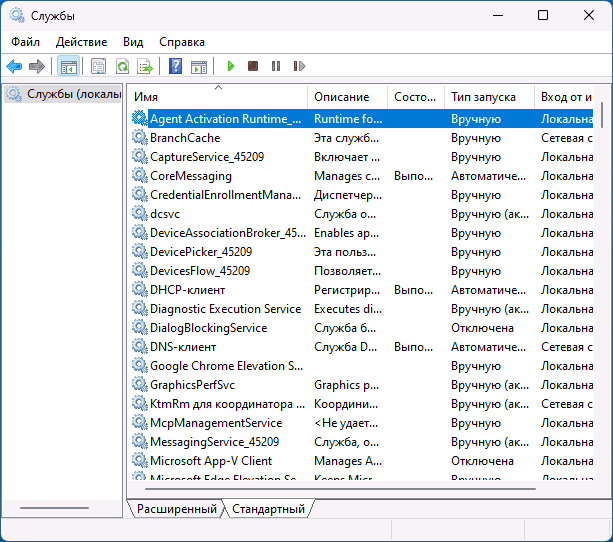
Task: Click the tree pane horizontal scrollbar
Action: tap(54, 508)
